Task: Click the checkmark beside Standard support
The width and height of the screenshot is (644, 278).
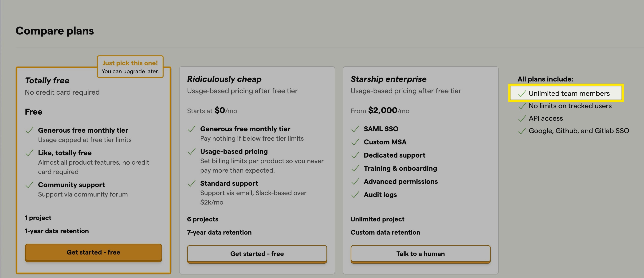Action: pos(192,183)
